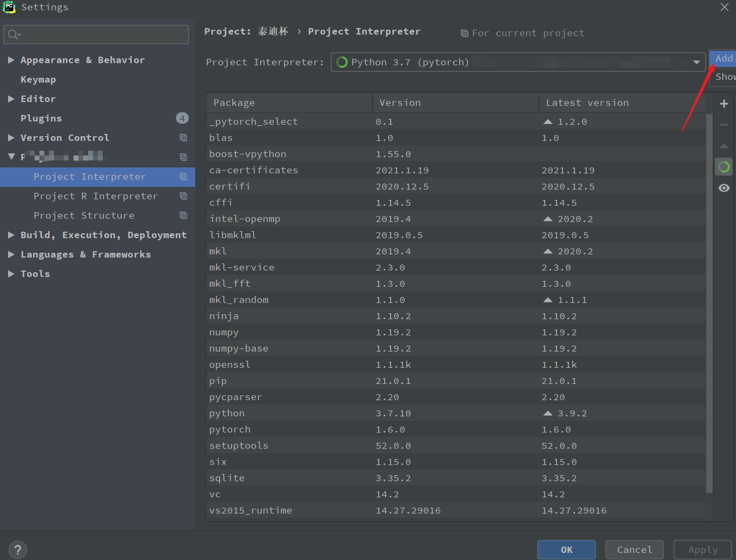Image resolution: width=736 pixels, height=560 pixels.
Task: Click the install package plus icon
Action: click(x=724, y=104)
